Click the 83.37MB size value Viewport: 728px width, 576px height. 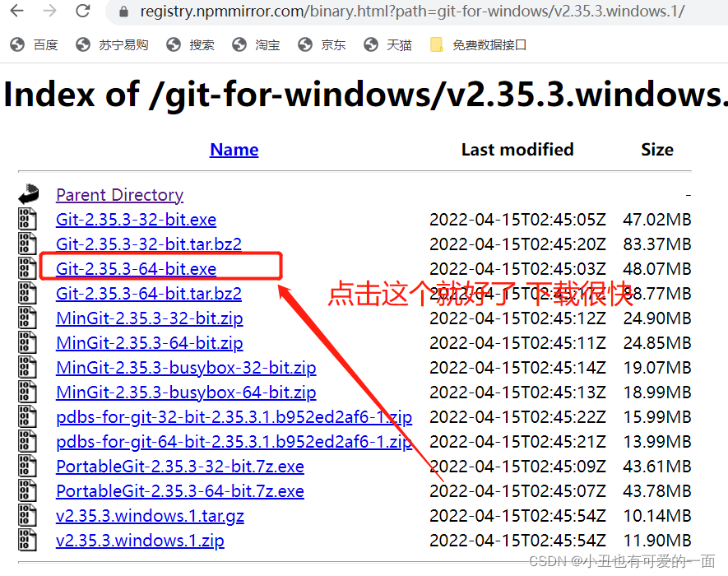click(x=657, y=244)
